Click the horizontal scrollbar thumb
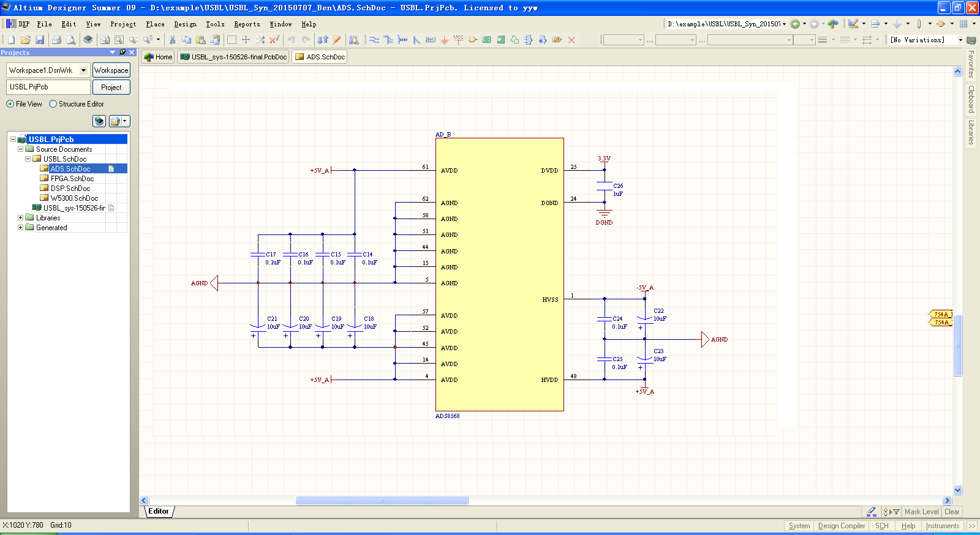 [x=382, y=501]
